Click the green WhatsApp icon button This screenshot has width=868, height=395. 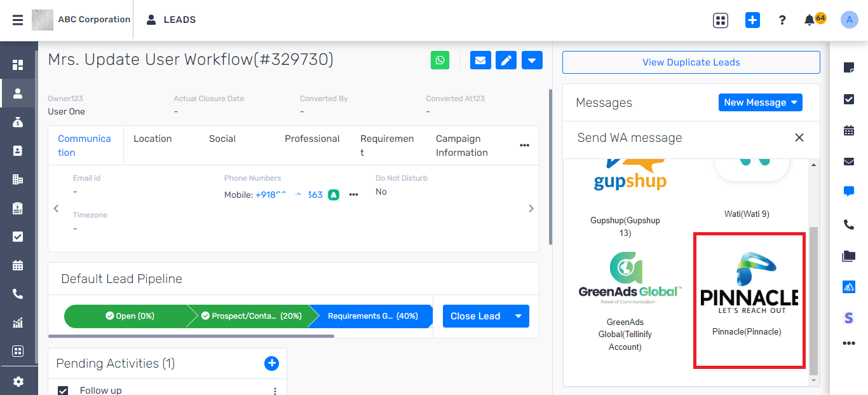pyautogui.click(x=440, y=60)
